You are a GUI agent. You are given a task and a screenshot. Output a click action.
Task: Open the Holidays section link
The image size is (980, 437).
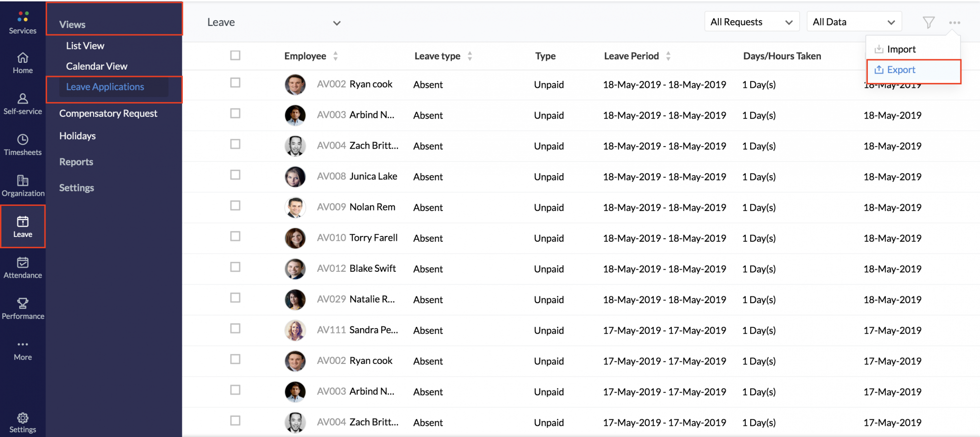click(x=77, y=136)
